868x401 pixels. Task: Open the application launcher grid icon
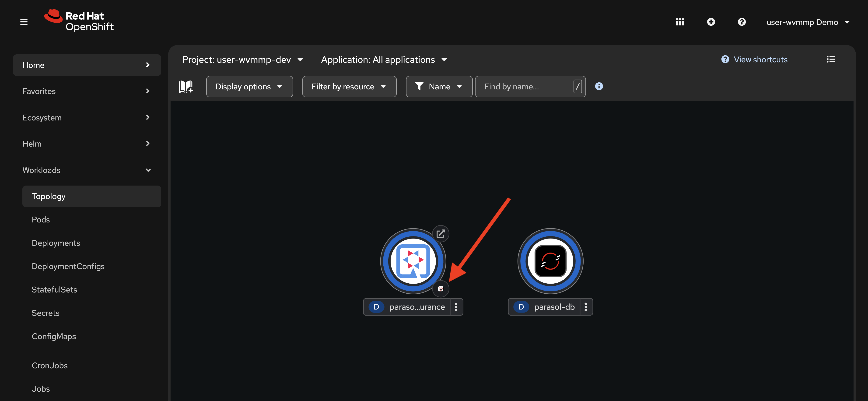coord(680,22)
